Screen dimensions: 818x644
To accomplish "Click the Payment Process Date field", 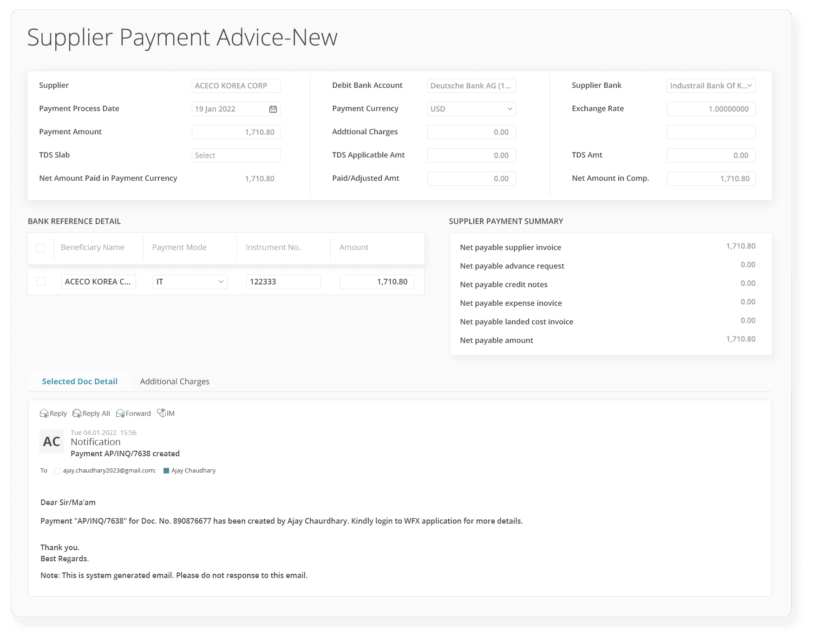I will pyautogui.click(x=236, y=109).
